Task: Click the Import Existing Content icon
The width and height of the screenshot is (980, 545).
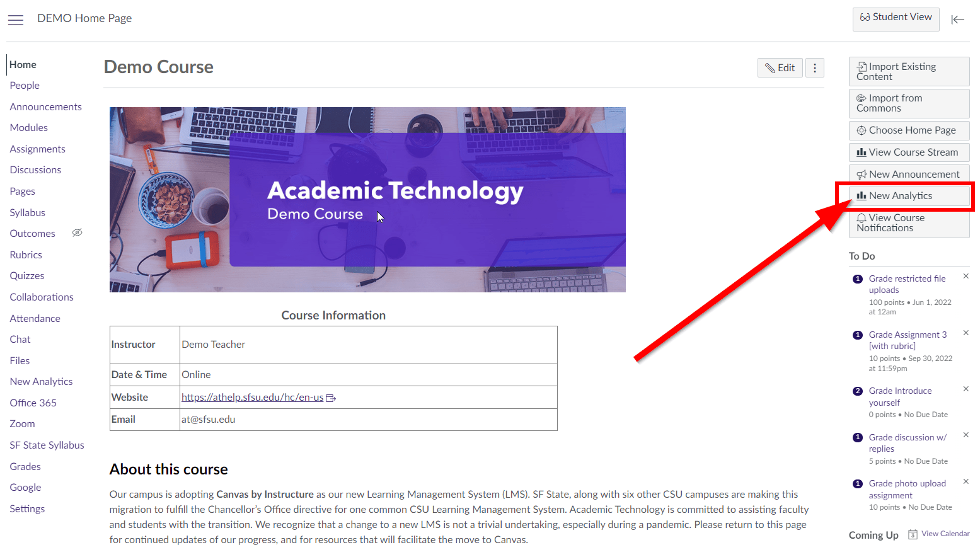Action: pos(862,66)
